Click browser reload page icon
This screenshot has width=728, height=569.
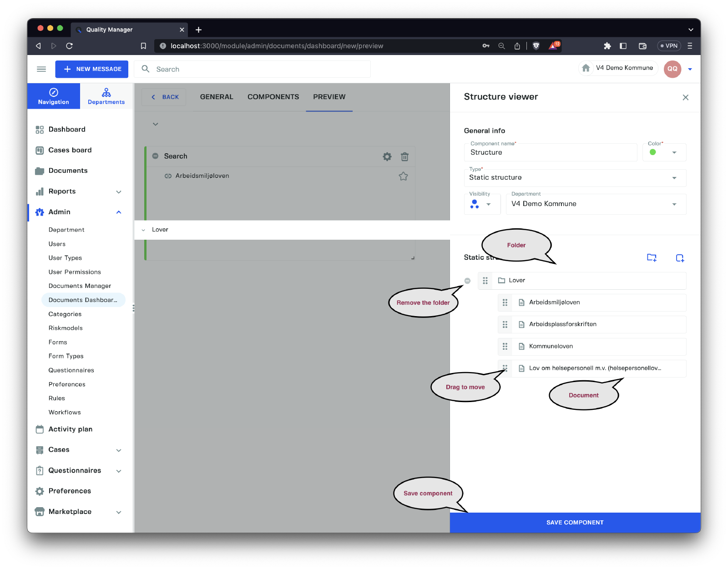69,46
